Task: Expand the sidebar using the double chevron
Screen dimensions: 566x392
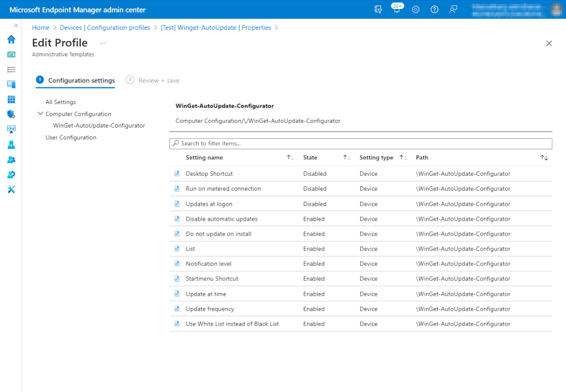Action: tap(16, 24)
